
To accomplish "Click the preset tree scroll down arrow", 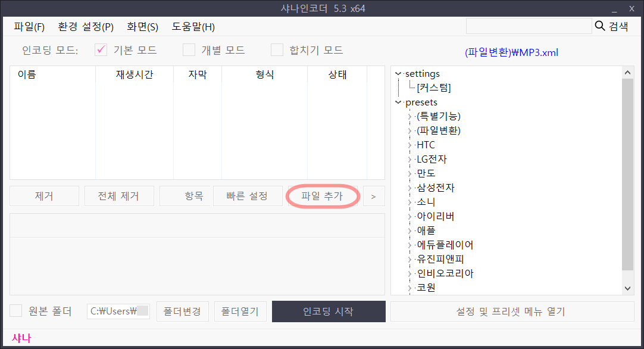I will (x=627, y=289).
